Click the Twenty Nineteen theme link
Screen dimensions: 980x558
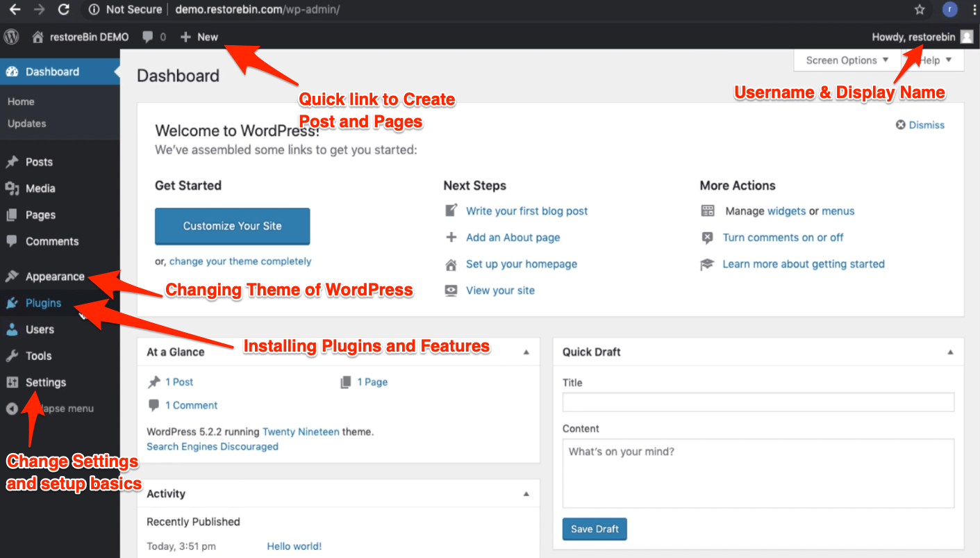coord(301,432)
